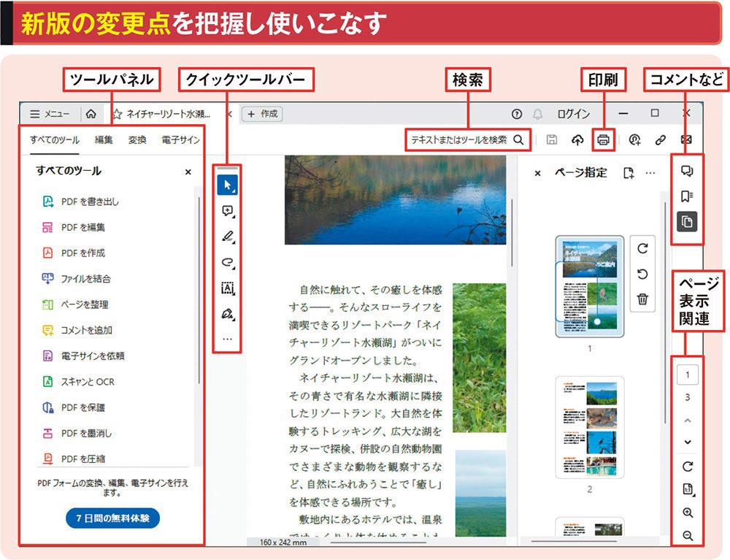Click the 7日間の無料体験 button
This screenshot has width=730, height=560.
pos(112,518)
